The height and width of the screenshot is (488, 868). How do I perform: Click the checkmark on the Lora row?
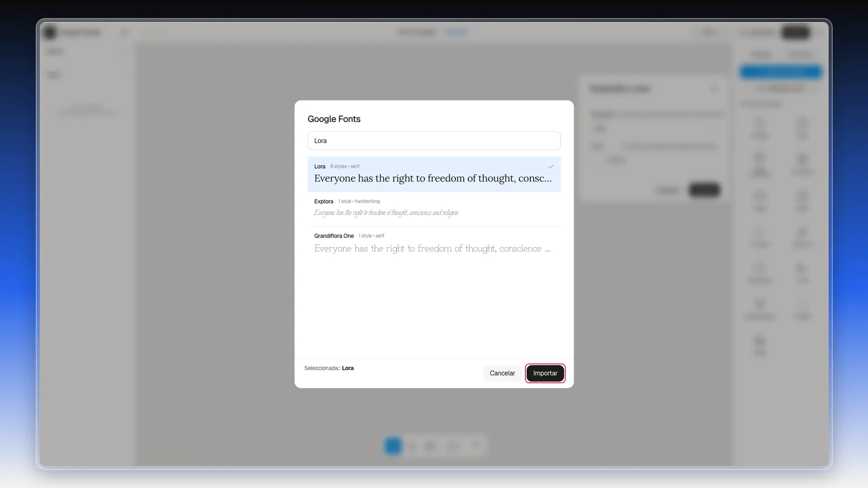[x=551, y=166]
